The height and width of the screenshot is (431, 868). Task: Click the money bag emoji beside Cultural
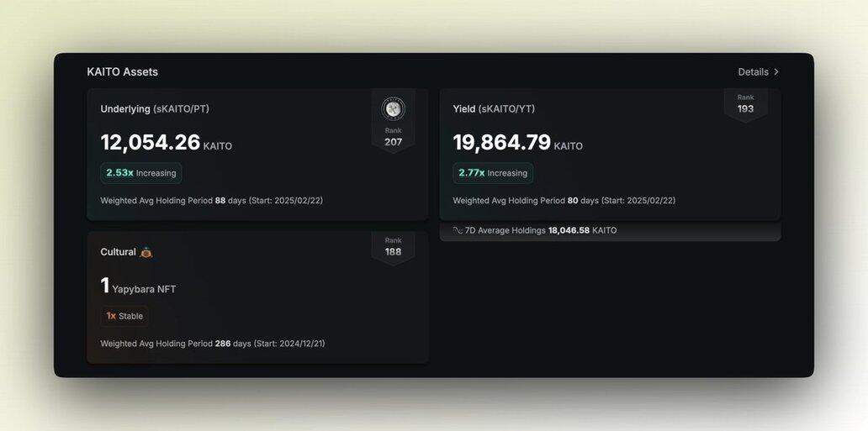point(146,252)
